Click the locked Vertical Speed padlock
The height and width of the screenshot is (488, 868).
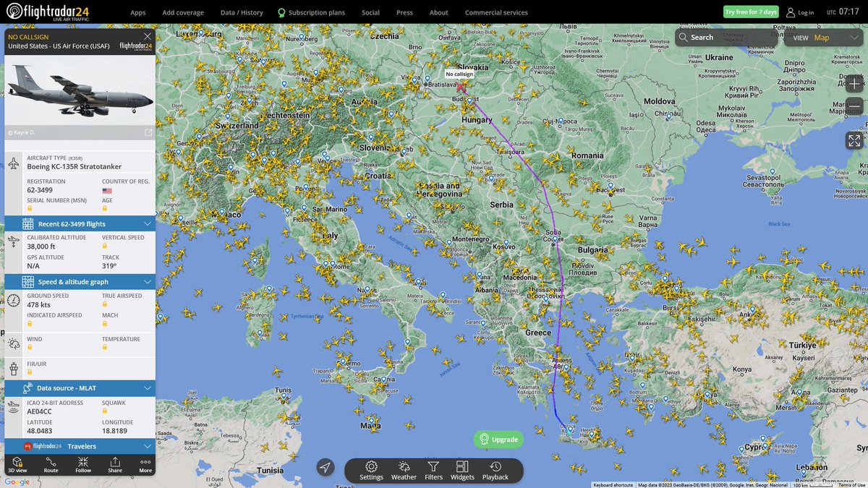105,246
